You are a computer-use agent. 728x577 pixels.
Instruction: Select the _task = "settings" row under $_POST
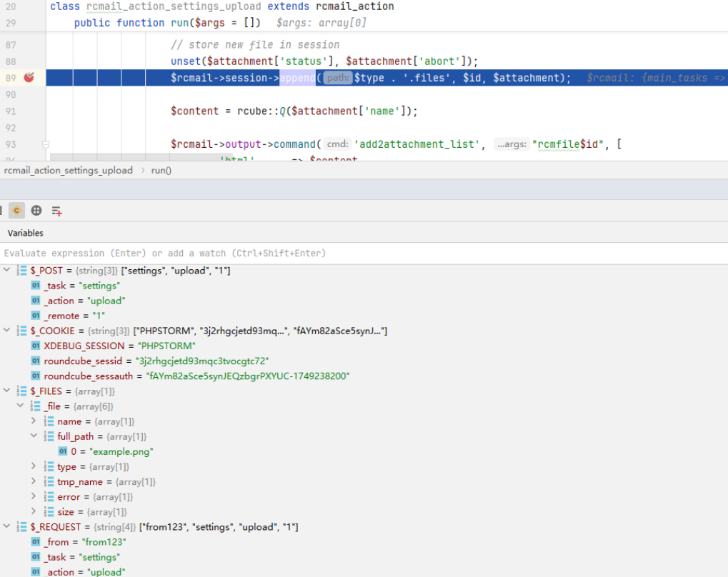[364, 286]
